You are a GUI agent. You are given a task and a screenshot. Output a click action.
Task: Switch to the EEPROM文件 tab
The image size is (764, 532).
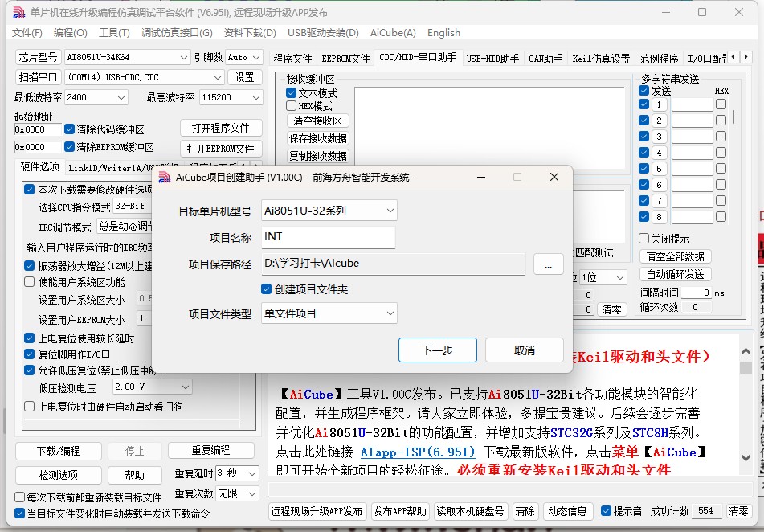click(345, 59)
